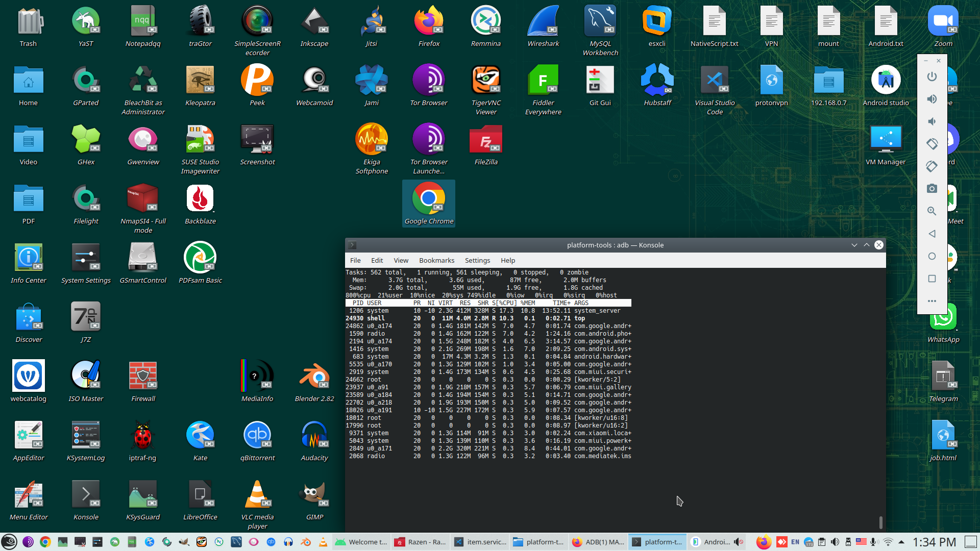Screen dimensions: 980x551
Task: Click emulator volume up icon
Action: coord(932,99)
